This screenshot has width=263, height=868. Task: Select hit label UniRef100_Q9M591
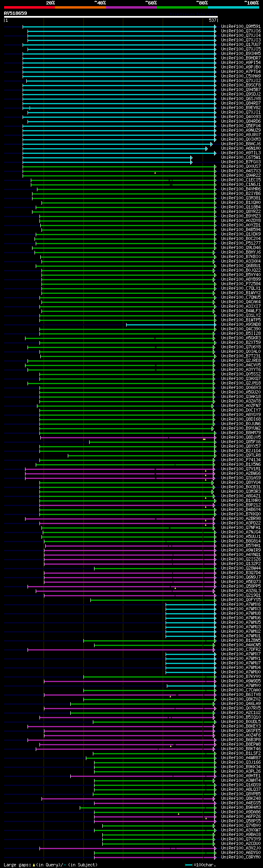[241, 26]
